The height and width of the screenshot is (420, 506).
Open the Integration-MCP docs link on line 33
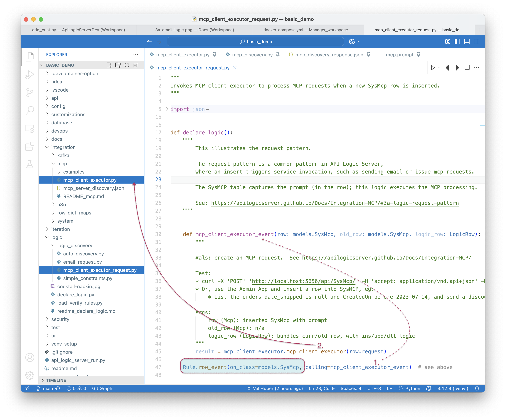click(387, 258)
